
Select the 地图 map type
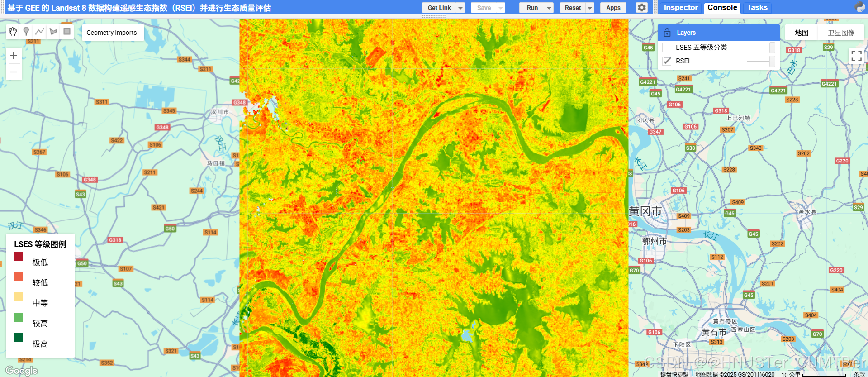point(802,33)
